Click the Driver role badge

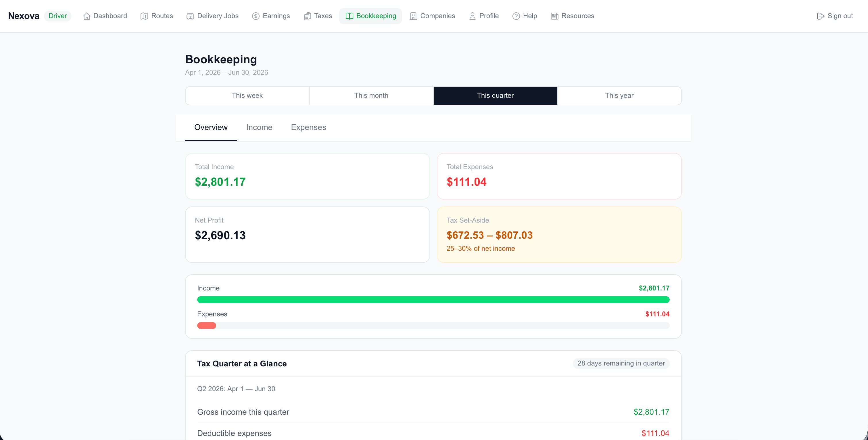(57, 16)
